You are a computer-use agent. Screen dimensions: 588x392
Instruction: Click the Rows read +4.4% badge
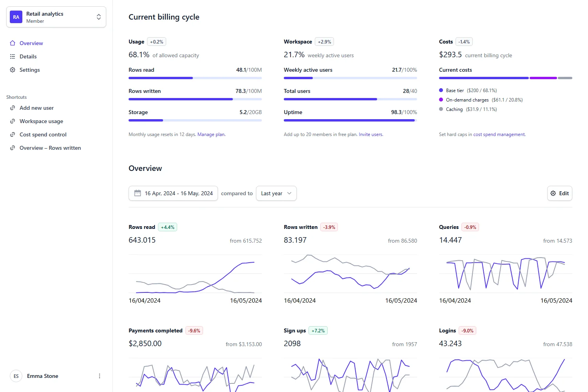pos(168,227)
